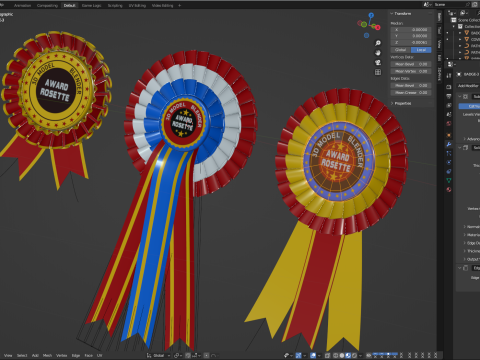Click the pan view hand icon
The width and height of the screenshot is (480, 360).
[378, 53]
